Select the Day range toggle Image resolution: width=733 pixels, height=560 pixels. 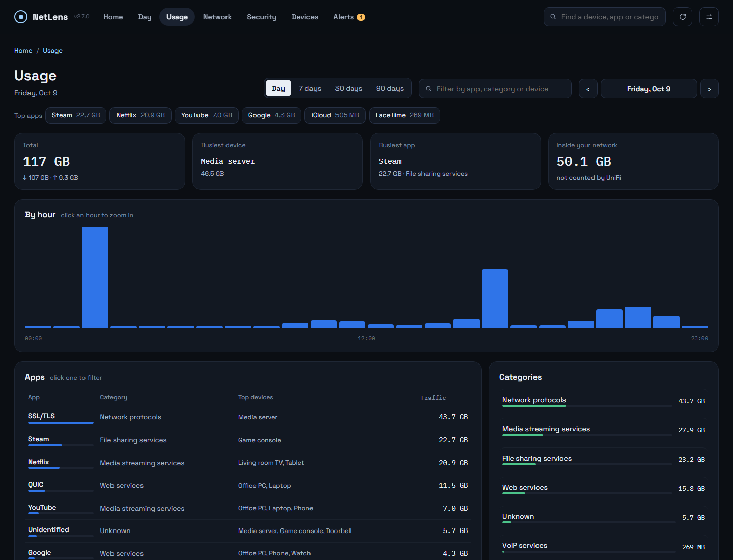(278, 88)
